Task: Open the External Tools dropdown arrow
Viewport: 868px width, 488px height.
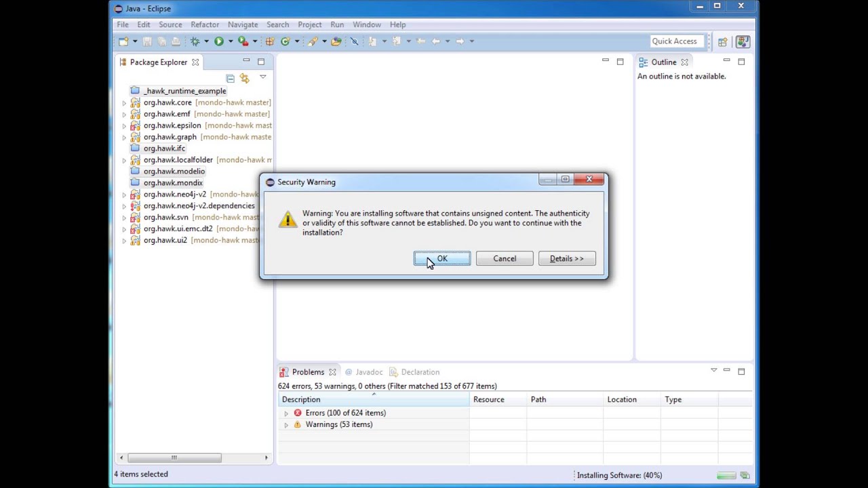Action: tap(255, 41)
